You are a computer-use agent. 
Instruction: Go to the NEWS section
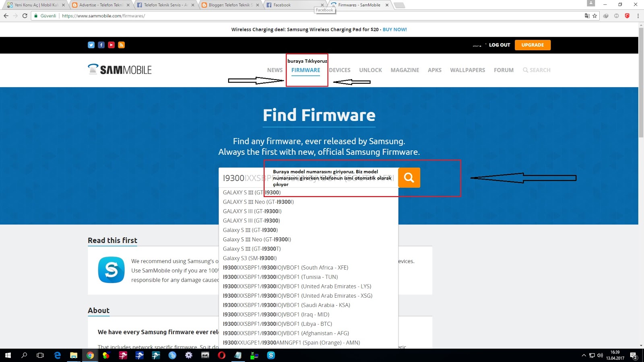tap(275, 70)
